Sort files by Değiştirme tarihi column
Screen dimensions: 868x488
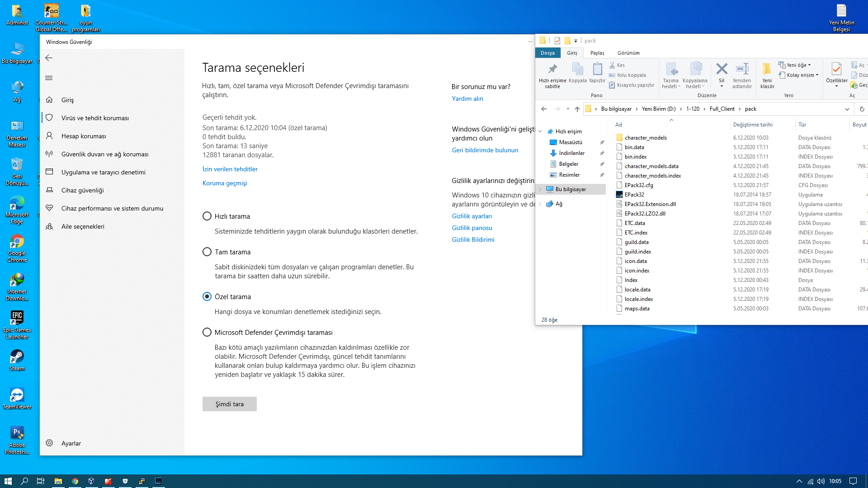pos(753,125)
